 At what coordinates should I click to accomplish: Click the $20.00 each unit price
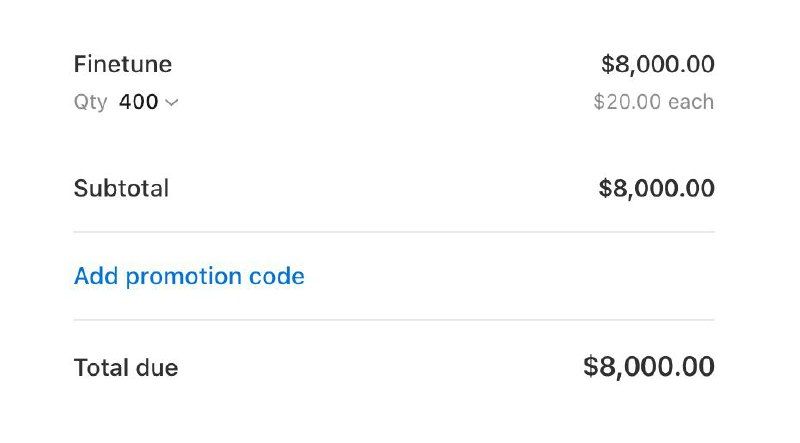(653, 102)
